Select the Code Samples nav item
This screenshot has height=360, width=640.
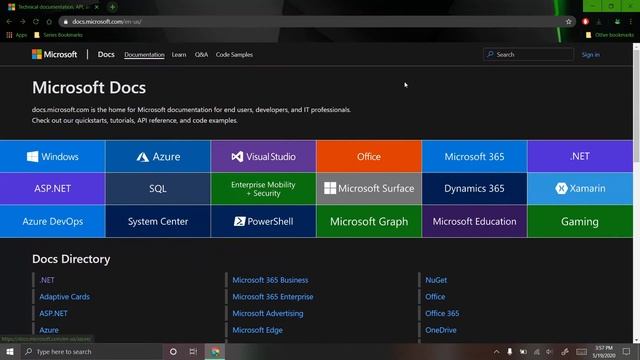(234, 55)
